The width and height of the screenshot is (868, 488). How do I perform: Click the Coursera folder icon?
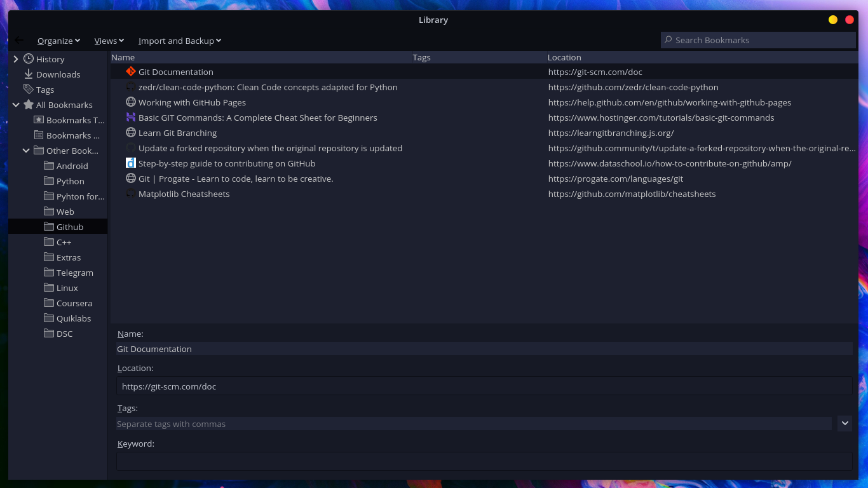pos(49,303)
